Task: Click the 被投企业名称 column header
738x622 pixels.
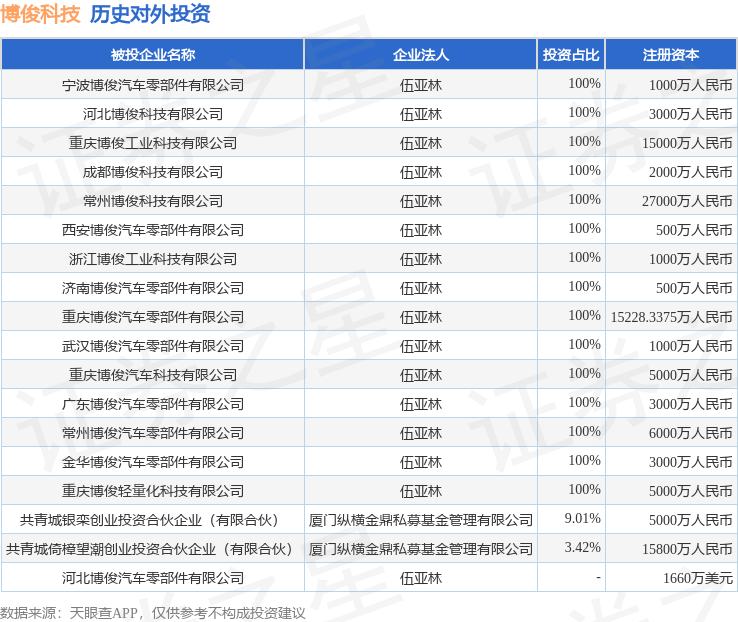Action: 152,55
